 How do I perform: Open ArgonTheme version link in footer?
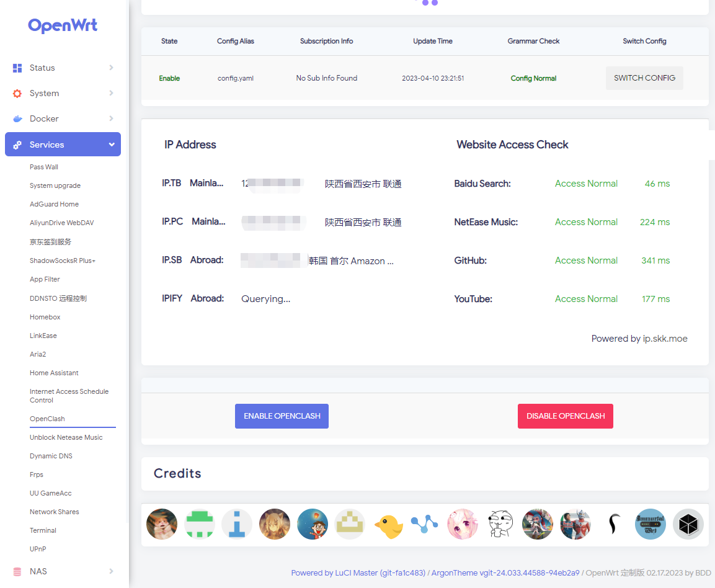[505, 573]
